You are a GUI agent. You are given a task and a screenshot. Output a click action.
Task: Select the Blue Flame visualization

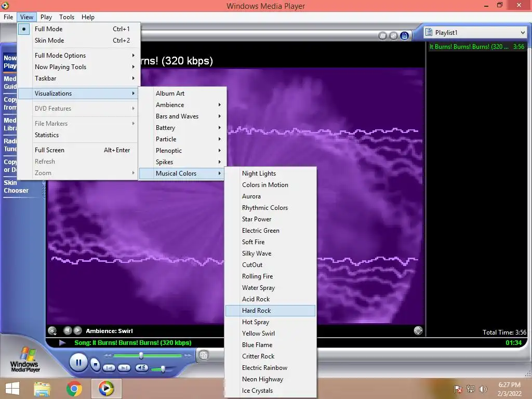[x=270, y=345]
